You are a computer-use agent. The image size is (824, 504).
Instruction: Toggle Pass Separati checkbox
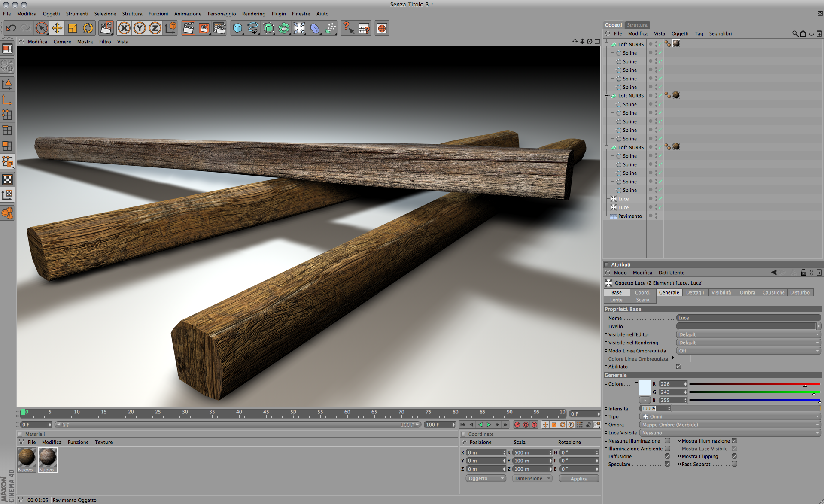point(734,464)
